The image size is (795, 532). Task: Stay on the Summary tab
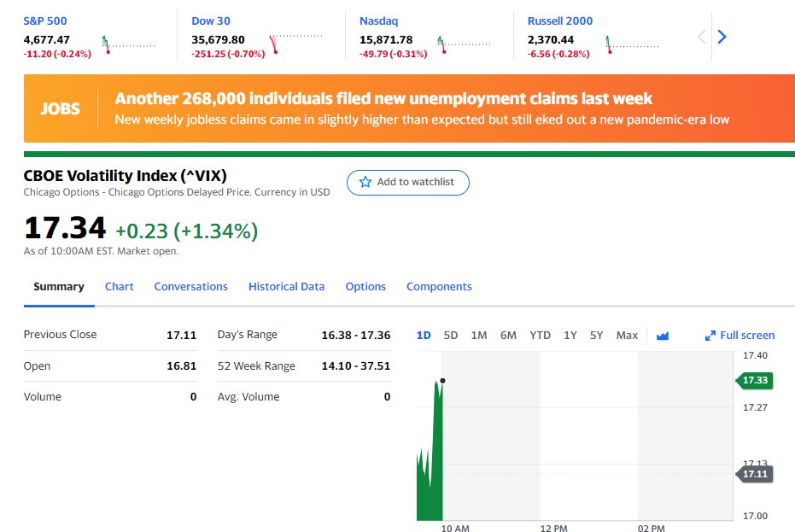click(x=59, y=287)
